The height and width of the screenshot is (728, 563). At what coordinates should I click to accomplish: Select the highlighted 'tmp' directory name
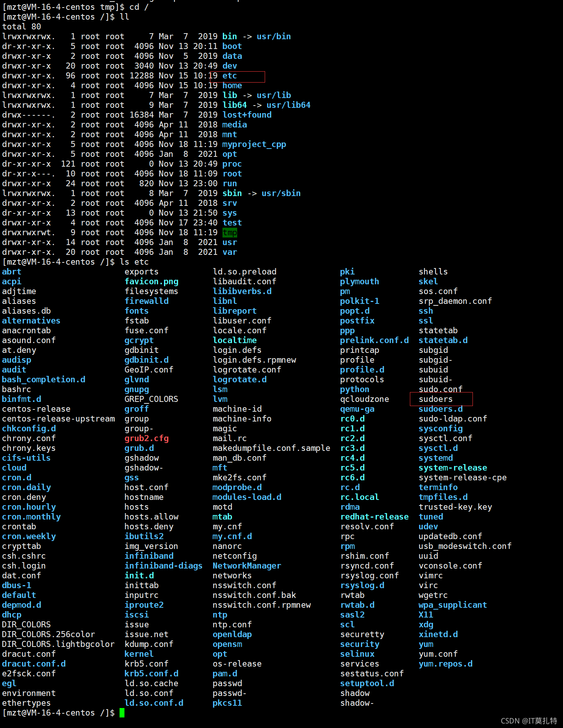coord(230,233)
